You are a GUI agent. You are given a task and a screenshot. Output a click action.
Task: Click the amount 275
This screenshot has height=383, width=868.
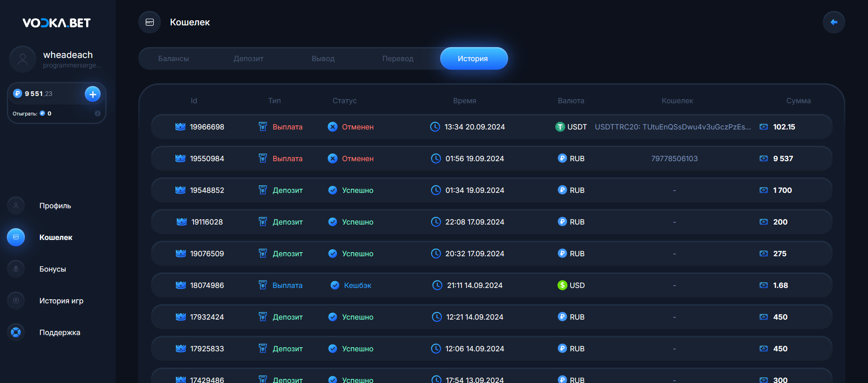coord(780,254)
